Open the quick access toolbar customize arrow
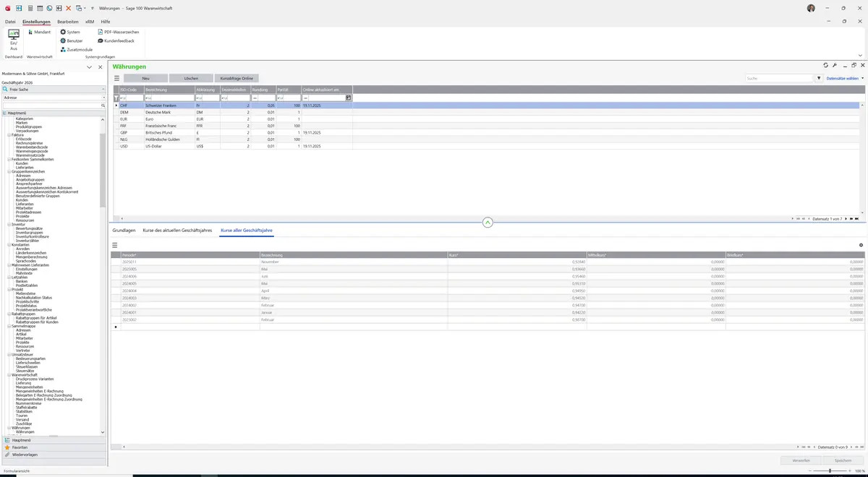The image size is (868, 477). click(x=93, y=8)
